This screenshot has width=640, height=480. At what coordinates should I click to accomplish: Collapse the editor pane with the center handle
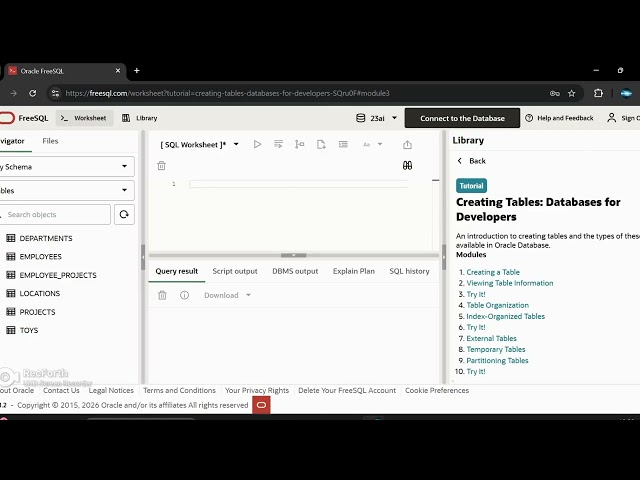(293, 255)
